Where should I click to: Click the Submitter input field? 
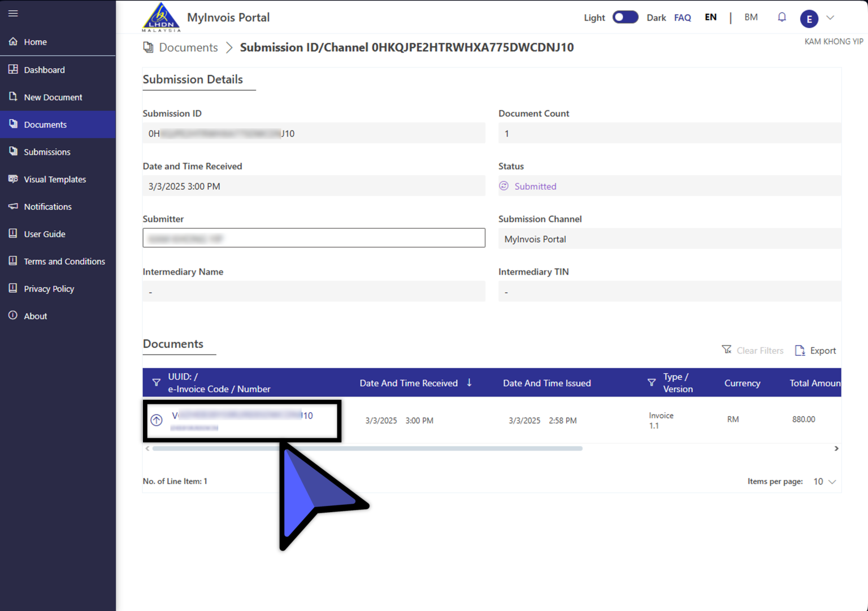[314, 238]
